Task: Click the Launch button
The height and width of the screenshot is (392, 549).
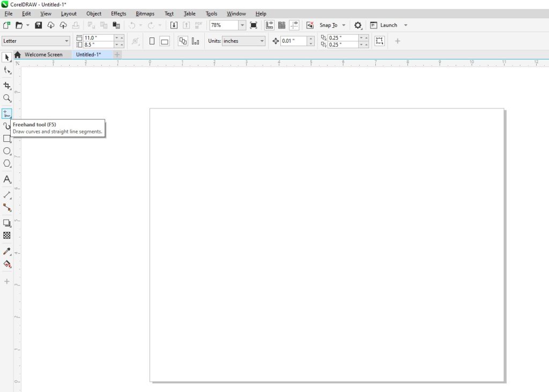Action: tap(388, 25)
